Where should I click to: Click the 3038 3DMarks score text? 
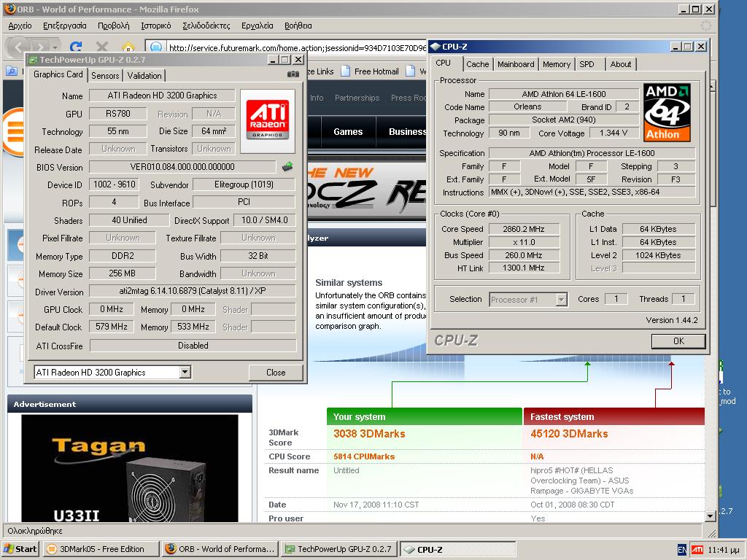coord(369,434)
